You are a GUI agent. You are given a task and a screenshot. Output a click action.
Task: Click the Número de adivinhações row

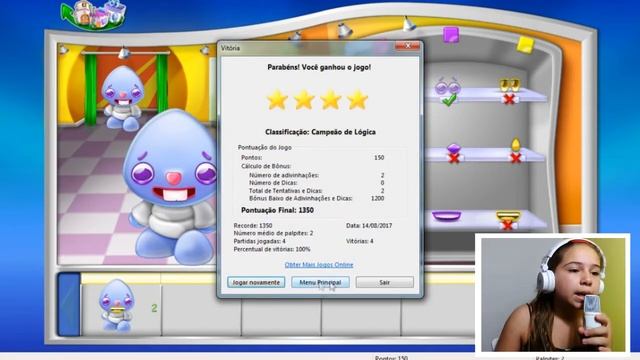click(x=316, y=175)
